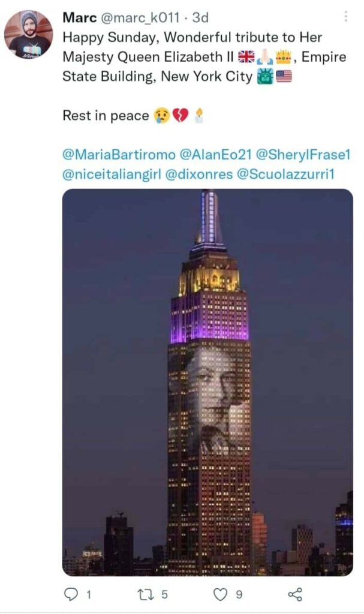Open the @AlanEo21 mention

pos(215,155)
